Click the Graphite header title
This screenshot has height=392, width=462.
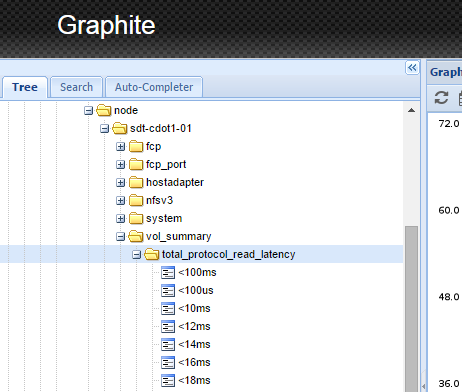[106, 25]
